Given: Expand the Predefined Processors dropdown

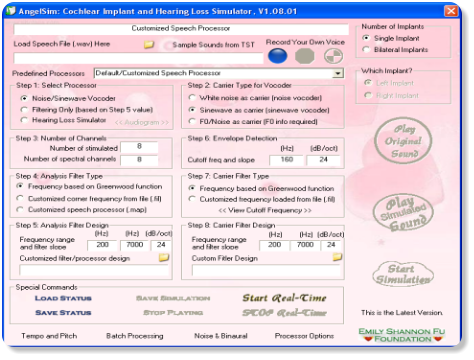Looking at the screenshot, I should click(338, 73).
